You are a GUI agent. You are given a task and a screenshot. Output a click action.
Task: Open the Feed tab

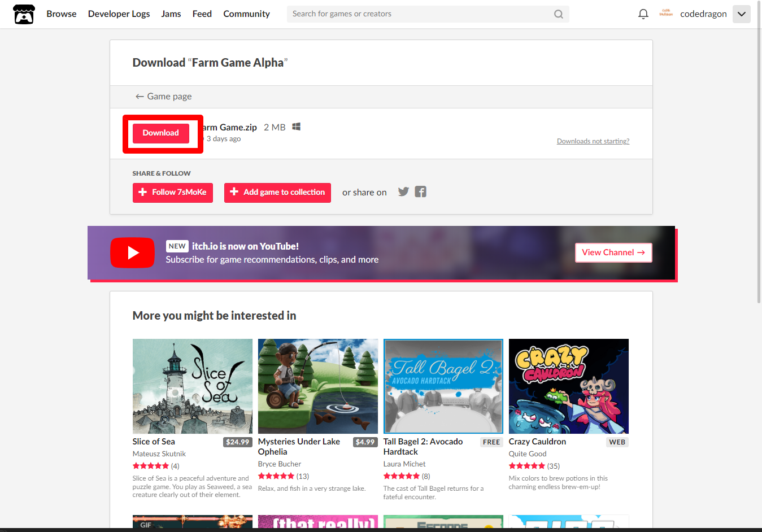pos(202,14)
